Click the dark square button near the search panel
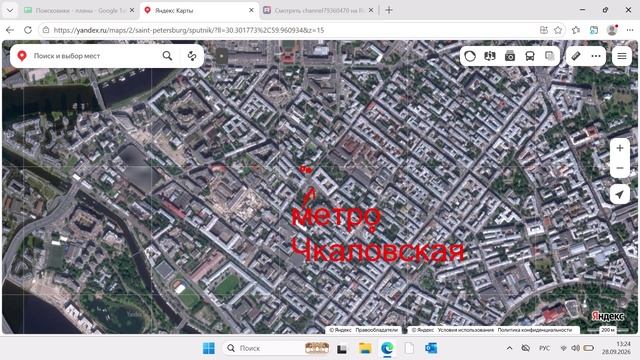Screen dimensions: 640x360 pos(222,56)
